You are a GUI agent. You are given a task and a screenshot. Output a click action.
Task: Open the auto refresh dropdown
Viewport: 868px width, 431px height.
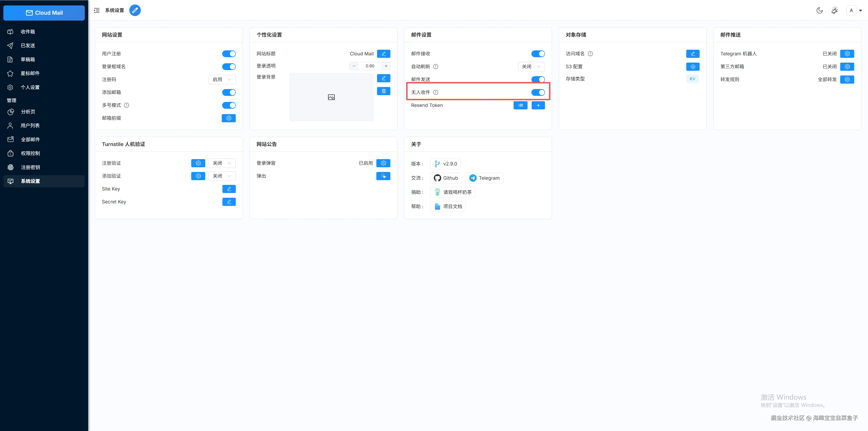coord(531,67)
